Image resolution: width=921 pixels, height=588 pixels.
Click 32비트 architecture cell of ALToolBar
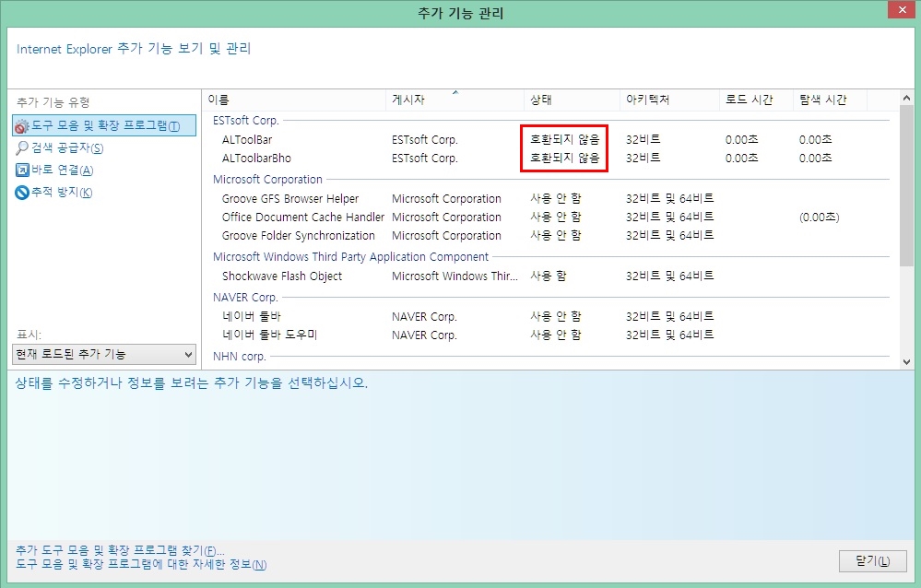[x=644, y=140]
